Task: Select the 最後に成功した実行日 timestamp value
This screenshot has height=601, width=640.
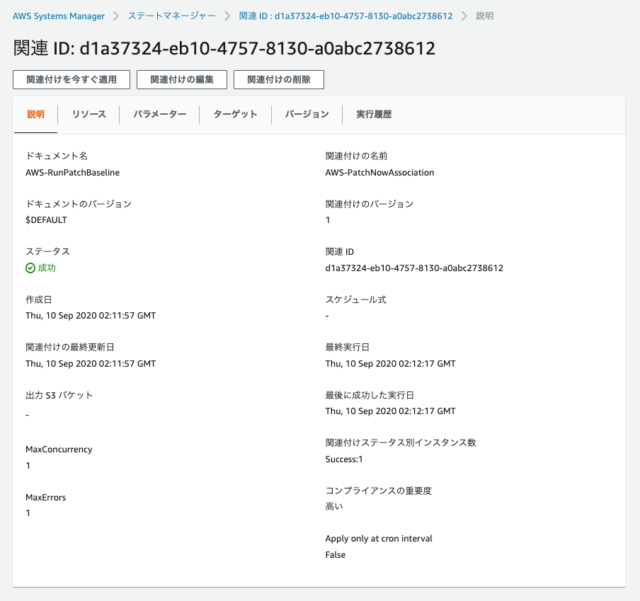Action: pyautogui.click(x=390, y=411)
